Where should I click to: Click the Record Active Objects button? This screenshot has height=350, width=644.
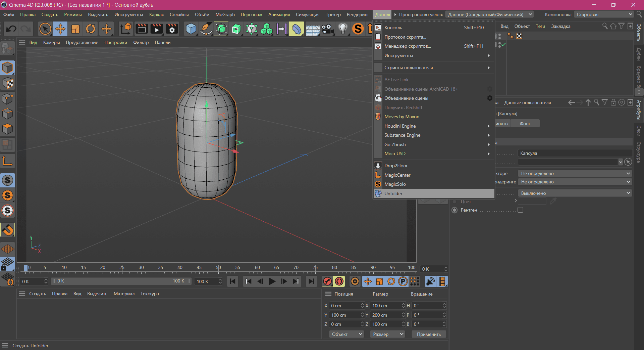pyautogui.click(x=327, y=281)
